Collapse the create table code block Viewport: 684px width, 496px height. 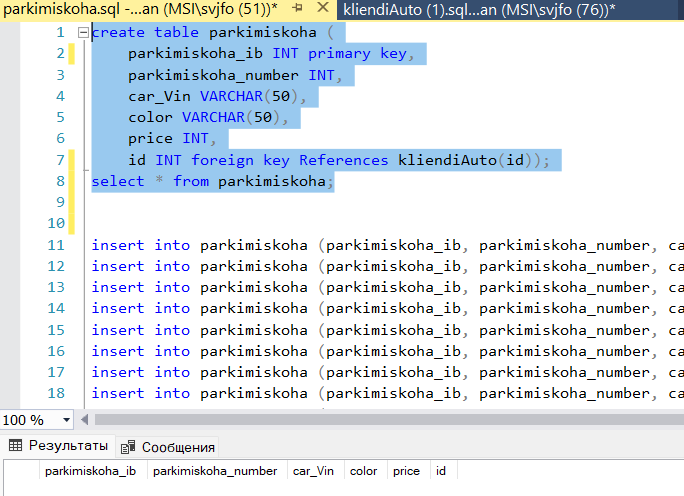click(x=83, y=32)
